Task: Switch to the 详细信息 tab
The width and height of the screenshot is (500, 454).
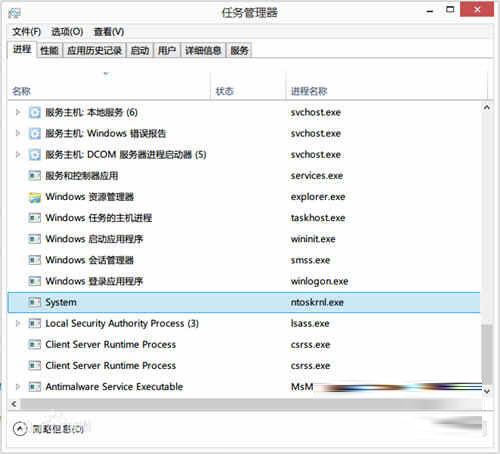Action: pos(203,51)
